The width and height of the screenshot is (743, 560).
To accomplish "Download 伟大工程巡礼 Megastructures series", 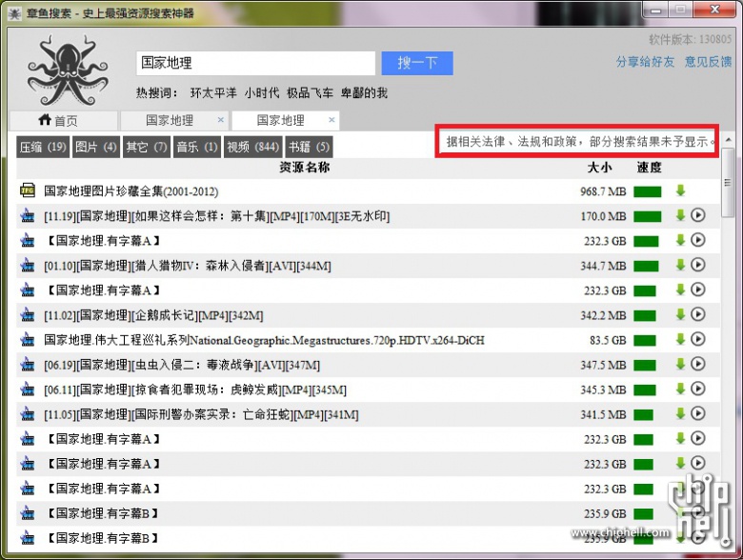I will click(x=680, y=339).
